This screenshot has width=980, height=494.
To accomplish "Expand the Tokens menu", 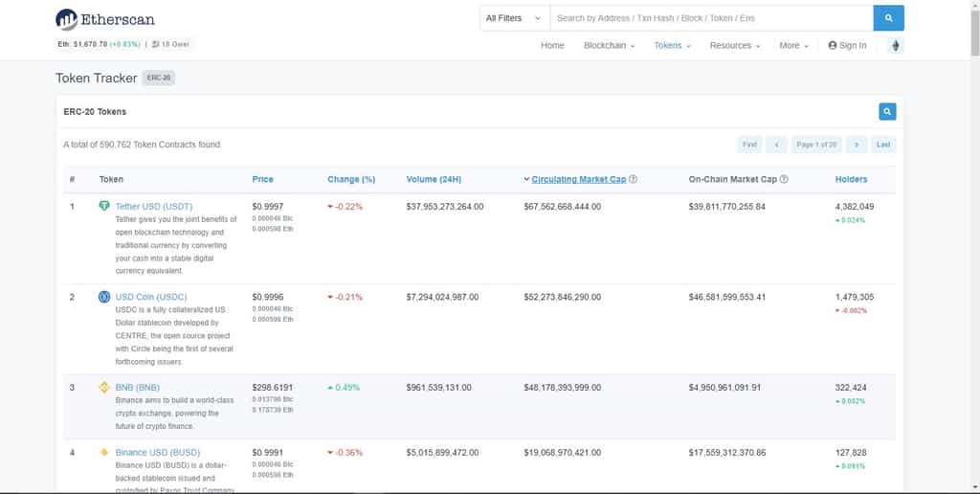I will pyautogui.click(x=672, y=46).
